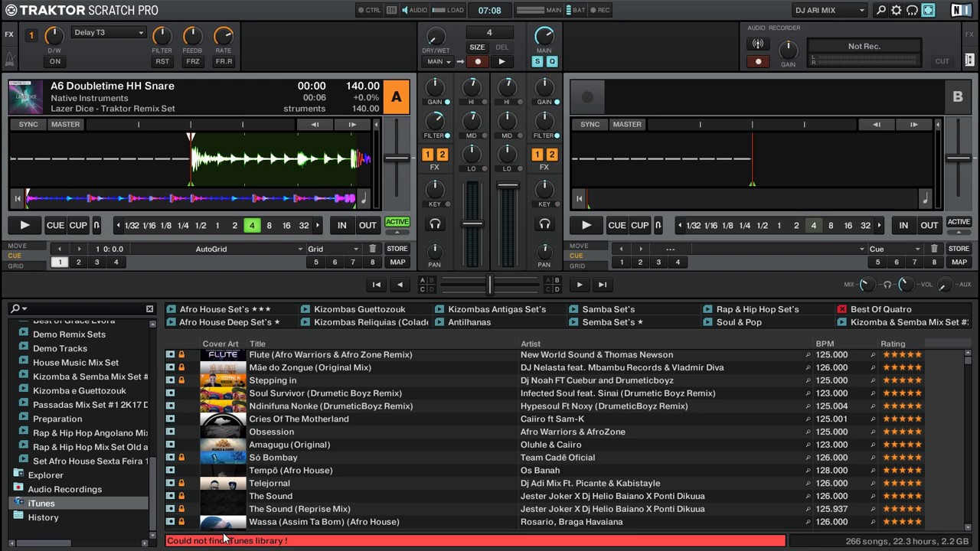This screenshot has width=980, height=551.
Task: Click Deck A cover art thumbnail
Action: (26, 97)
